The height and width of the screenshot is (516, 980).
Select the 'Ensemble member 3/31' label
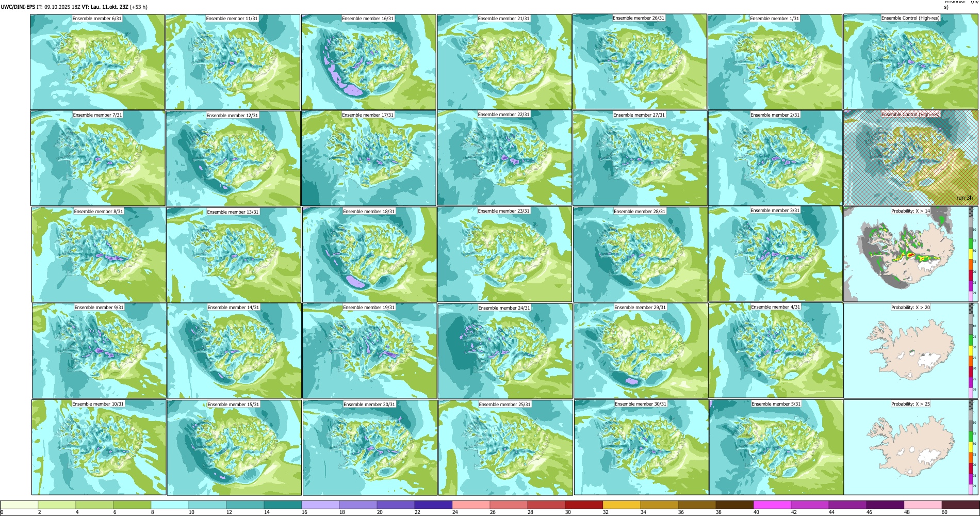775,211
